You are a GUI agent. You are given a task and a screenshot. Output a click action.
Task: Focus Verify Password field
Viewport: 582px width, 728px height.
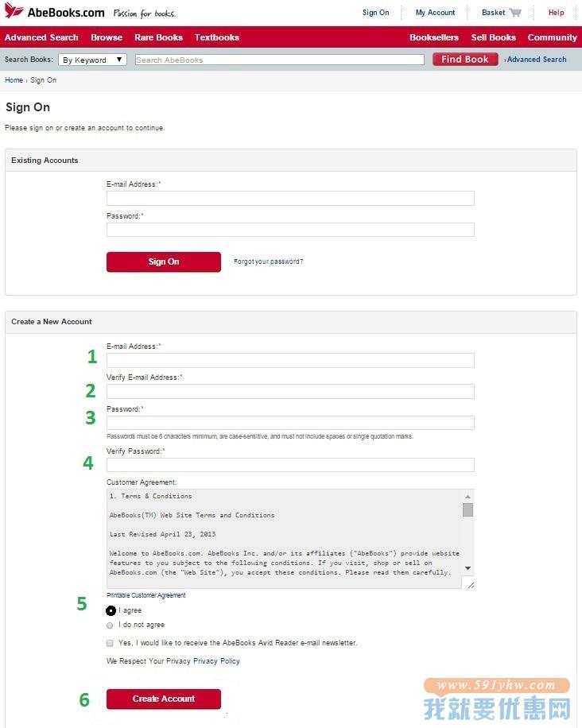click(290, 465)
